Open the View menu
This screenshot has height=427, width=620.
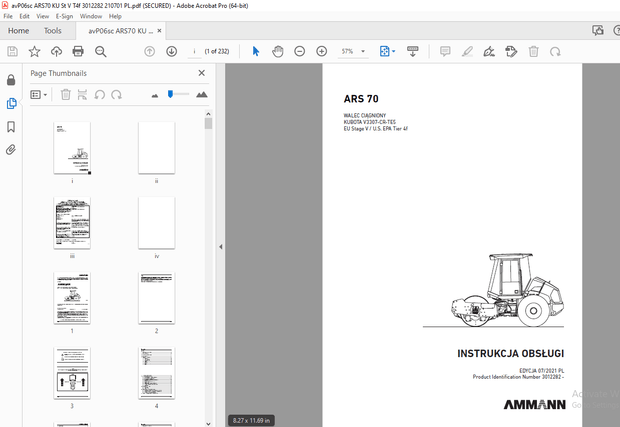(43, 16)
